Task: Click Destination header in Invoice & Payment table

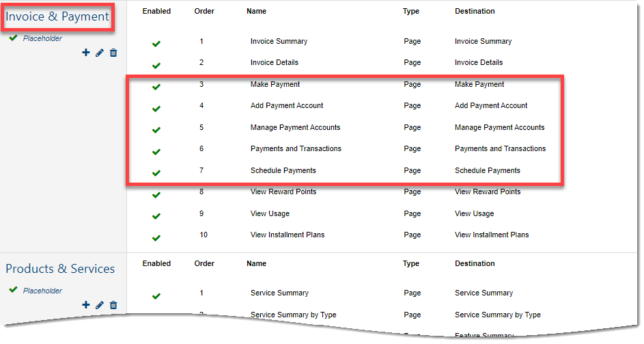Action: [x=475, y=11]
